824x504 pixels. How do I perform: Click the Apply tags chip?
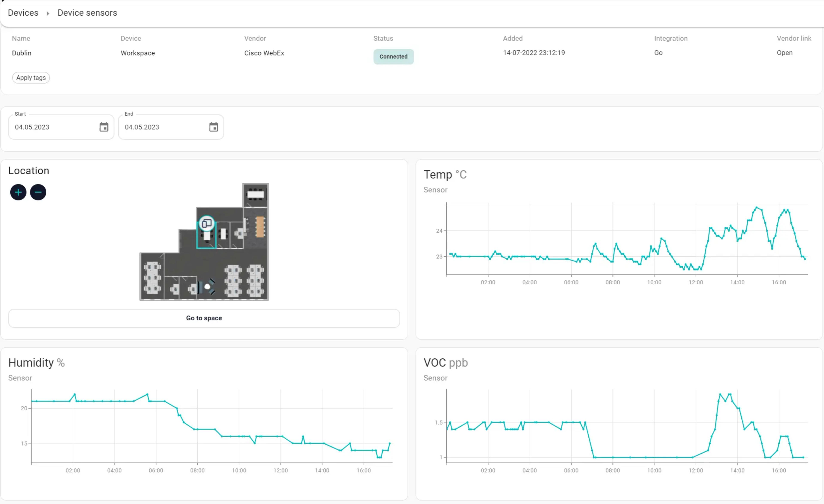31,78
